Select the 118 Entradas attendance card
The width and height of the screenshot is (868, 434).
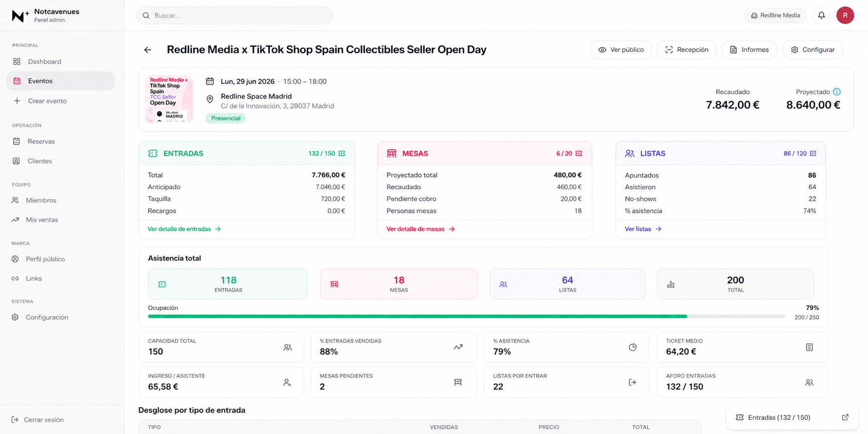click(x=228, y=284)
